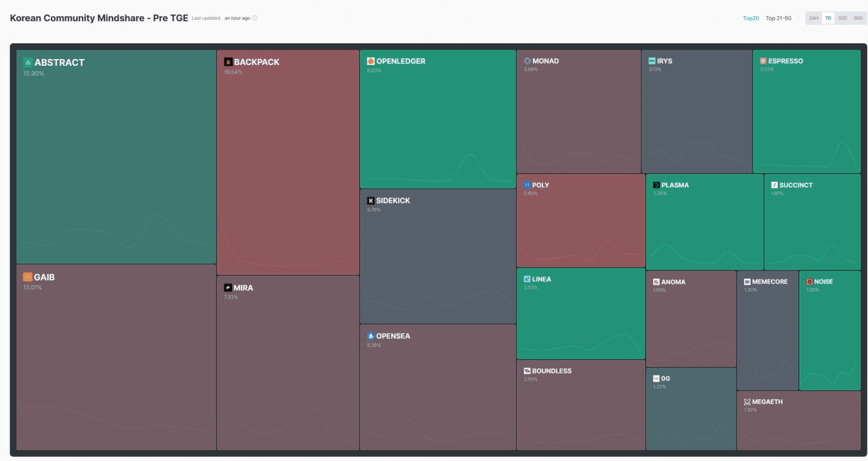The height and width of the screenshot is (461, 868).
Task: Click the Sidekick logo icon
Action: (370, 201)
